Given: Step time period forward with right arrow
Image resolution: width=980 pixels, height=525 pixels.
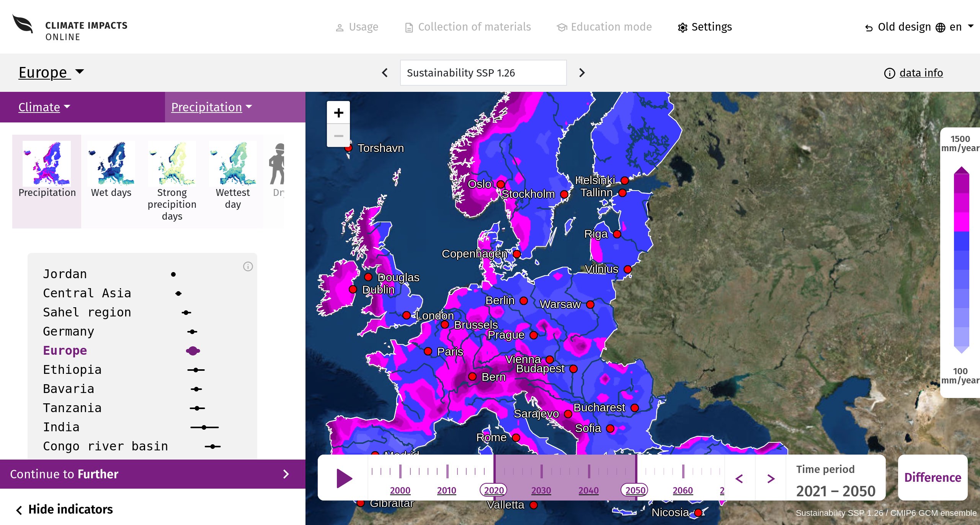Looking at the screenshot, I should [x=771, y=478].
